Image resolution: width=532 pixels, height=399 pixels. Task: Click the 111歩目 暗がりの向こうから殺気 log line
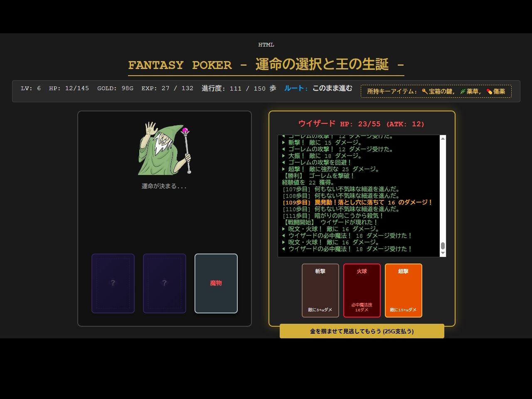point(333,216)
